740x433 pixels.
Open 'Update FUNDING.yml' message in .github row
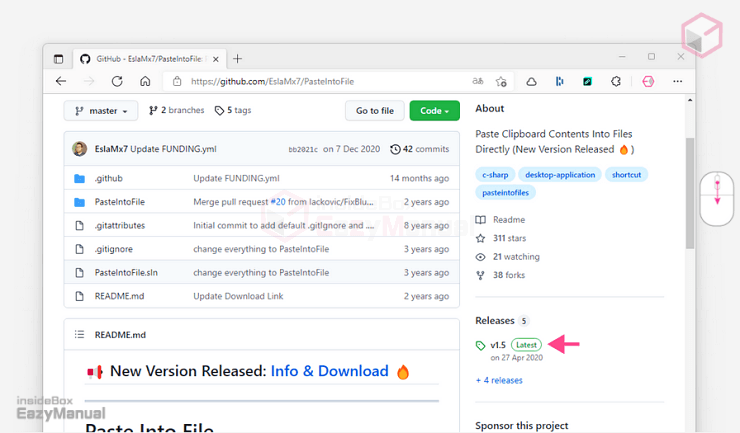click(x=236, y=178)
